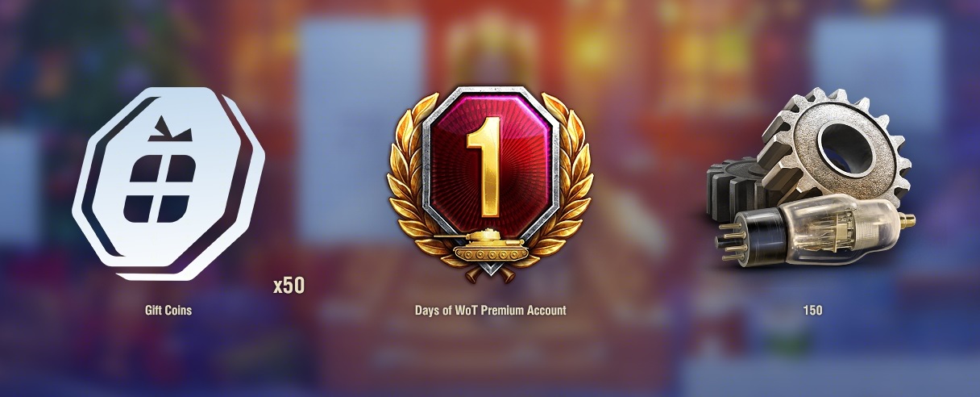Viewport: 980px width, 397px height.
Task: Select the golden tank emblem under the badge
Action: tap(490, 245)
